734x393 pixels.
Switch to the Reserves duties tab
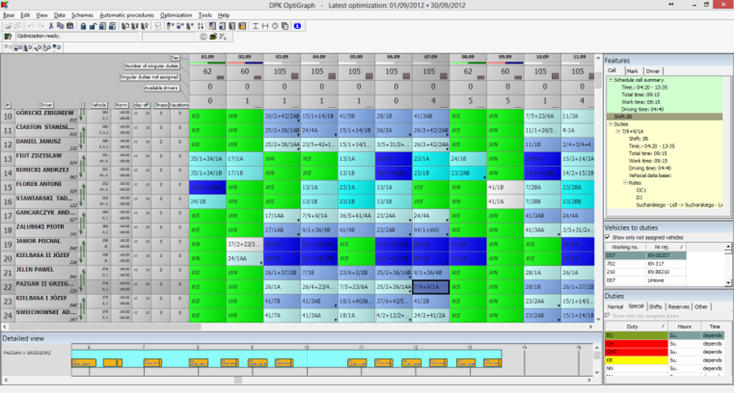[x=678, y=307]
